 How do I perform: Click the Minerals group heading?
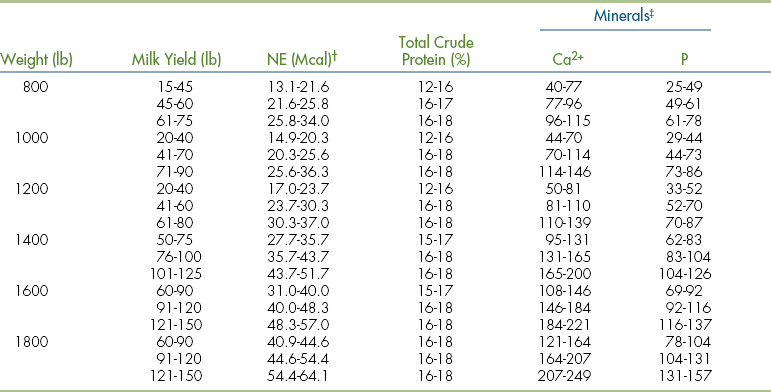tap(624, 15)
